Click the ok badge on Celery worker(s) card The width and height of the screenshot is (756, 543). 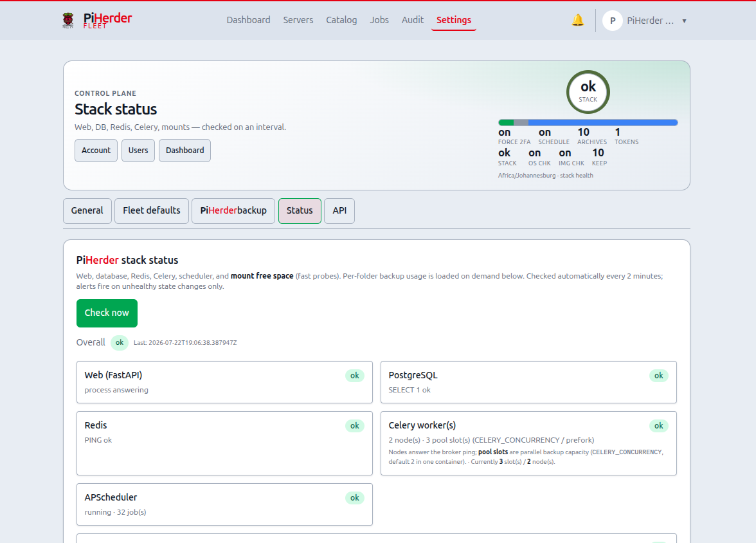[x=658, y=426]
